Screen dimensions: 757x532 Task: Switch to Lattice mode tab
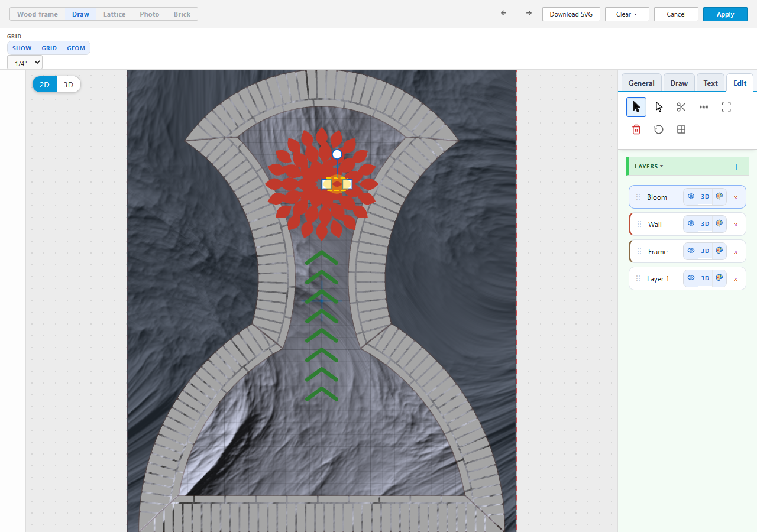click(x=114, y=14)
